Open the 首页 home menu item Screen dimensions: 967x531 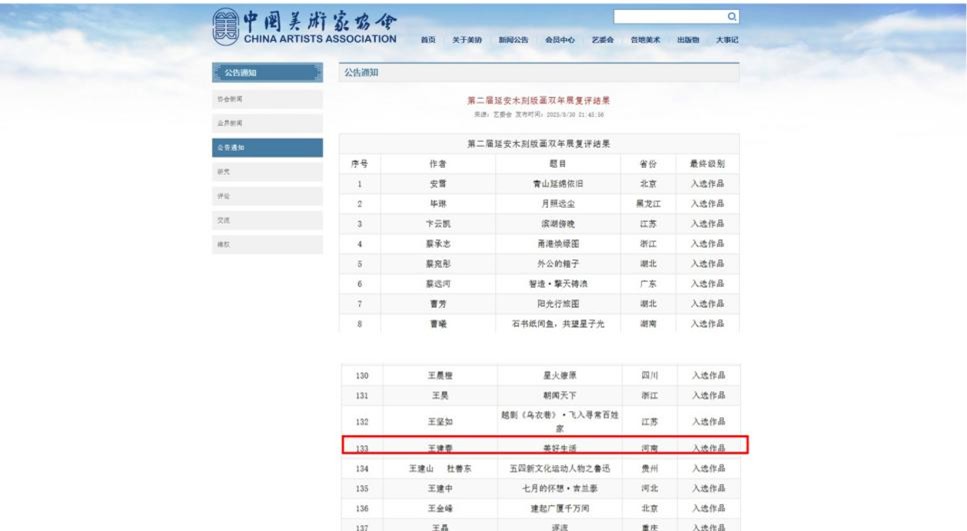[428, 40]
